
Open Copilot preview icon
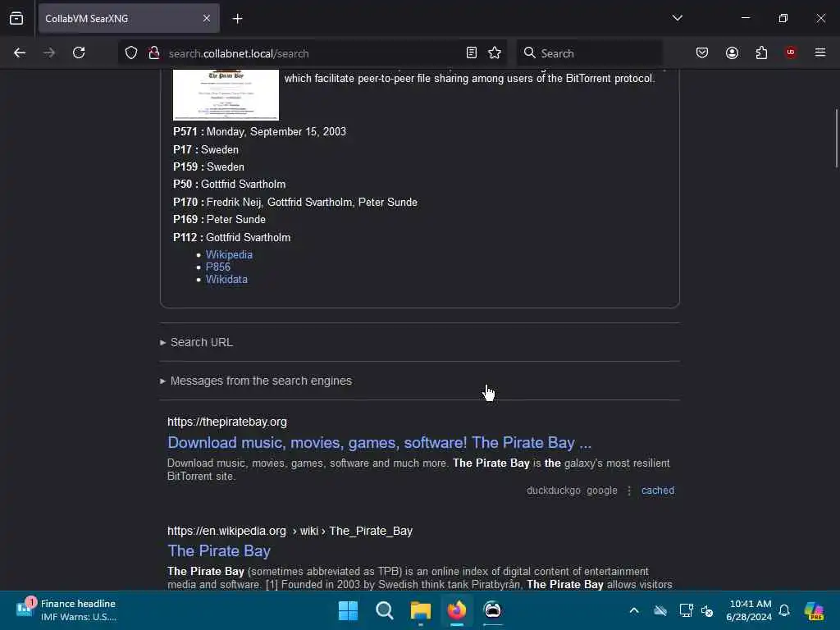click(815, 610)
